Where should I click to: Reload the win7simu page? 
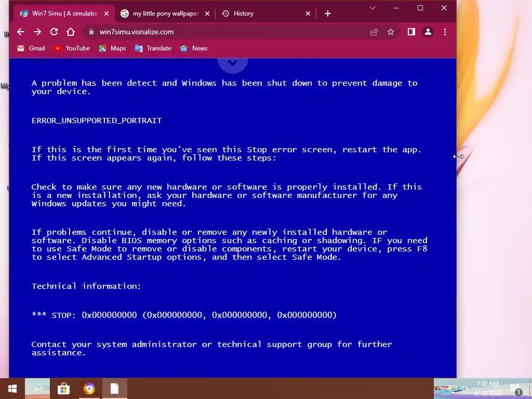[x=54, y=32]
